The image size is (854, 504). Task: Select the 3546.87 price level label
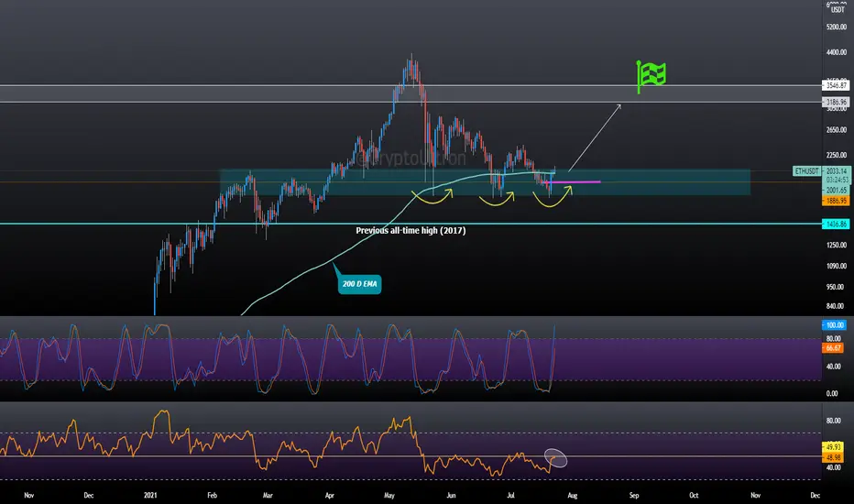coord(836,85)
